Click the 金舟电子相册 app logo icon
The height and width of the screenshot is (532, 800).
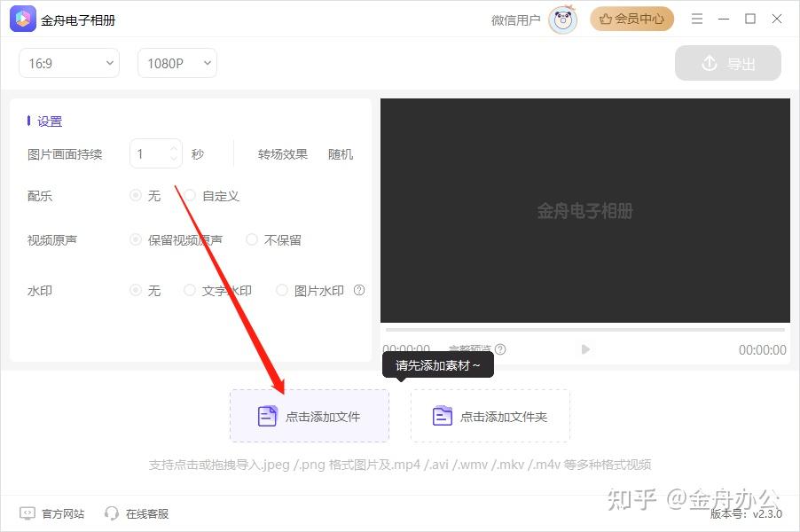[21, 18]
